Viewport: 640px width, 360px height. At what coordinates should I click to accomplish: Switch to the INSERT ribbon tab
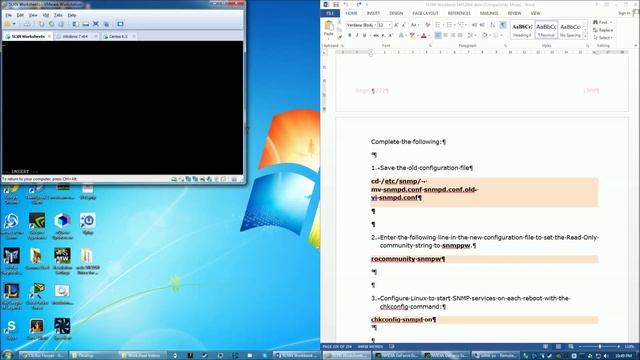373,13
